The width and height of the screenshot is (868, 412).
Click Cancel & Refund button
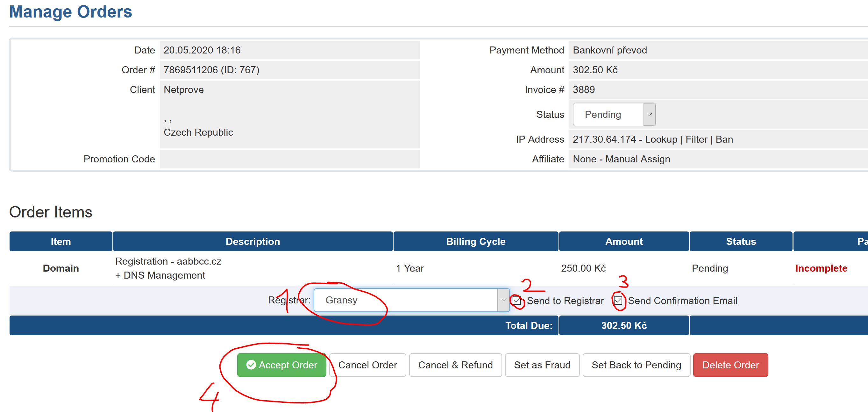(x=455, y=365)
